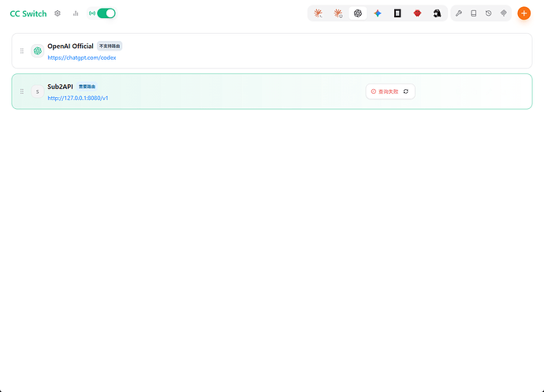Select the black square OpenCode app tab
Viewport: 544px width, 392px height.
tap(397, 13)
